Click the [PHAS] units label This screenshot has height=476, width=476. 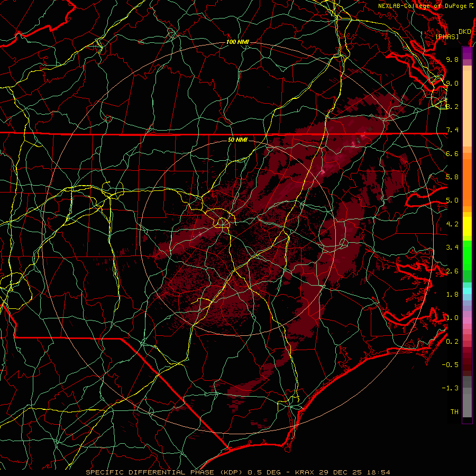(447, 37)
